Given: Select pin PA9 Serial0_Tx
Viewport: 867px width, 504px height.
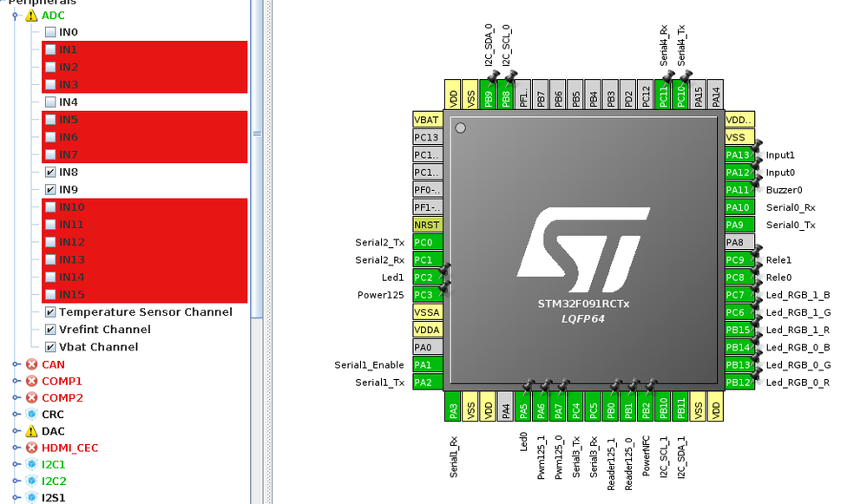Looking at the screenshot, I should click(x=739, y=225).
